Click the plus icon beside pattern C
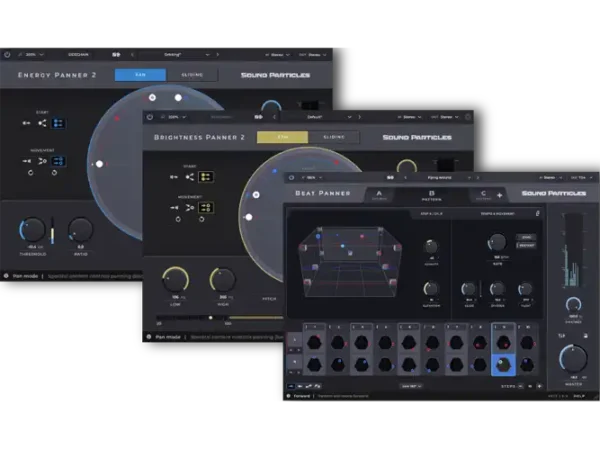The height and width of the screenshot is (450, 600). (x=499, y=196)
